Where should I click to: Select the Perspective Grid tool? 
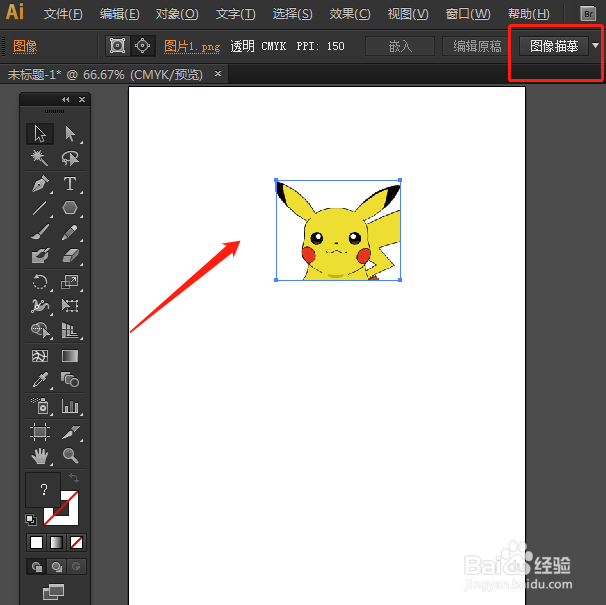tap(70, 330)
